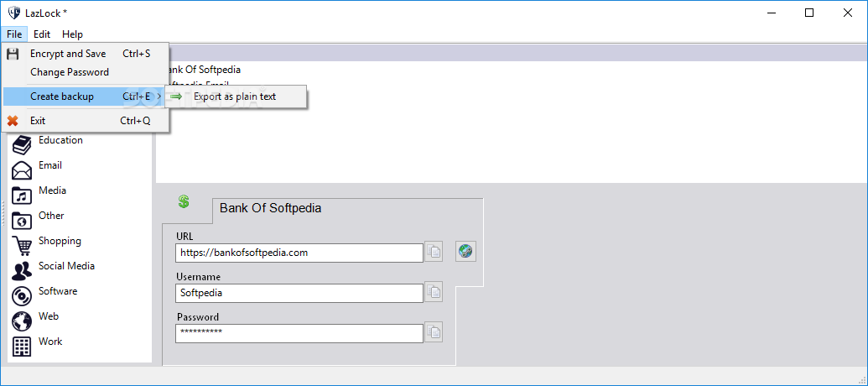Click the Web globe icon
The height and width of the screenshot is (386, 868).
22,321
